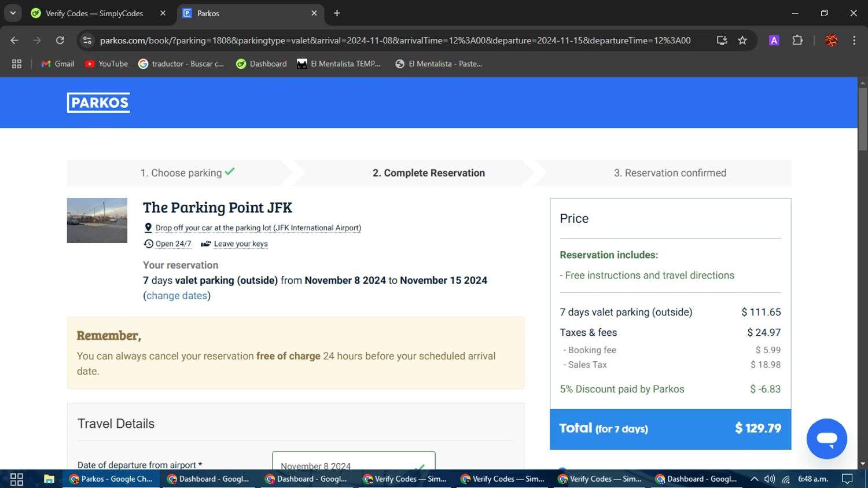Screen dimensions: 868x488
Task: Open the Gmail bookmark
Action: (58, 64)
